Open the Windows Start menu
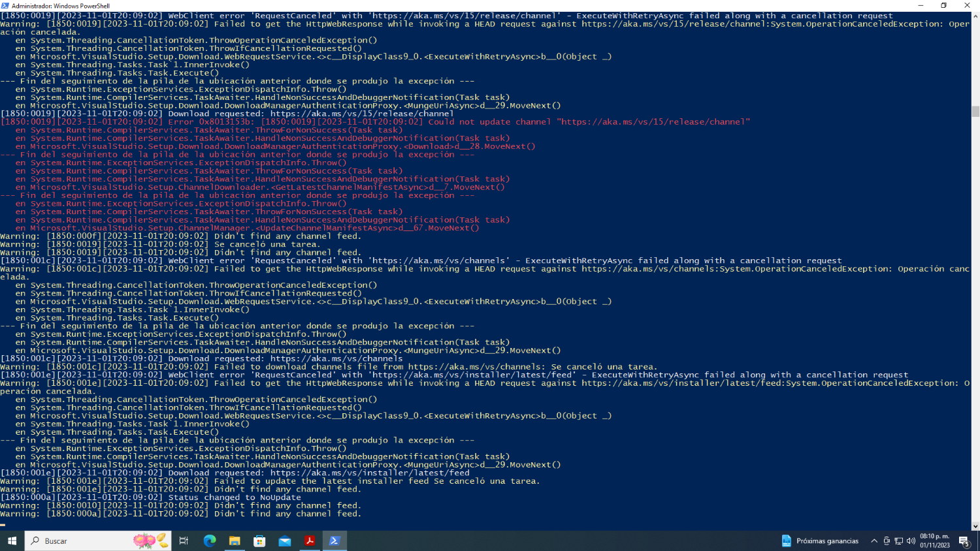The width and height of the screenshot is (980, 551). click(x=12, y=541)
